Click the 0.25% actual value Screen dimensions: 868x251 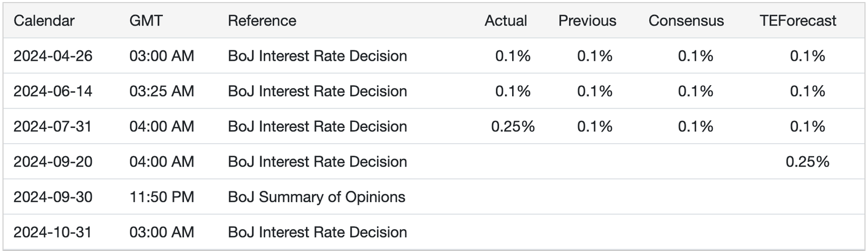[513, 126]
